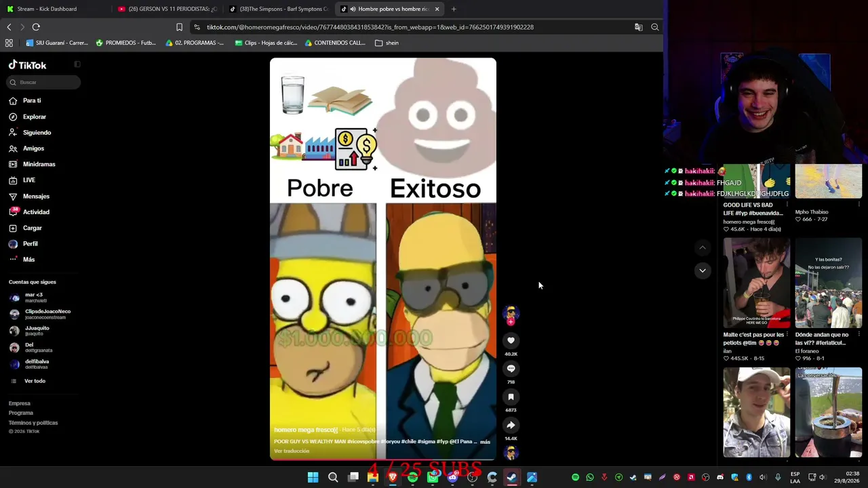The image size is (868, 488).
Task: Click the browser address bar URL
Action: pos(370,27)
